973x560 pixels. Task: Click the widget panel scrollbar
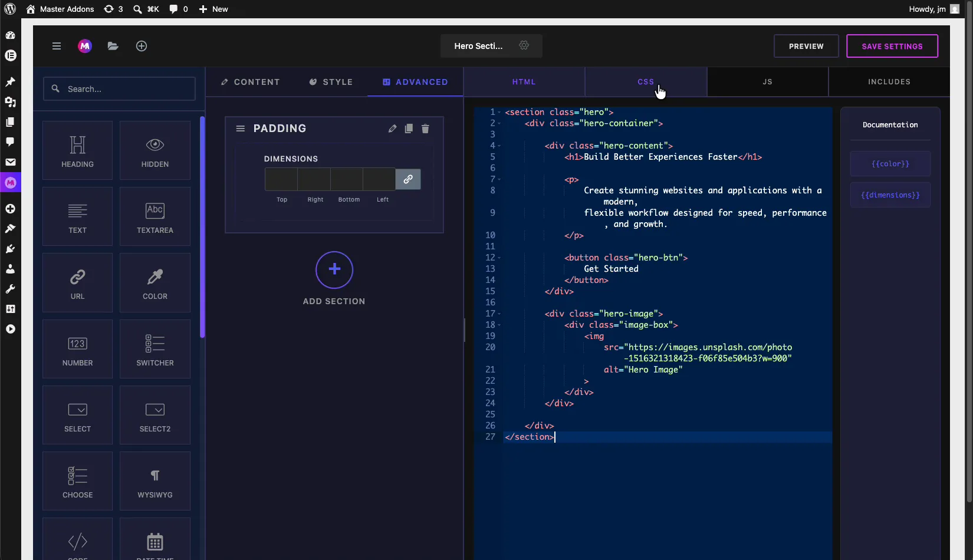coord(202,227)
